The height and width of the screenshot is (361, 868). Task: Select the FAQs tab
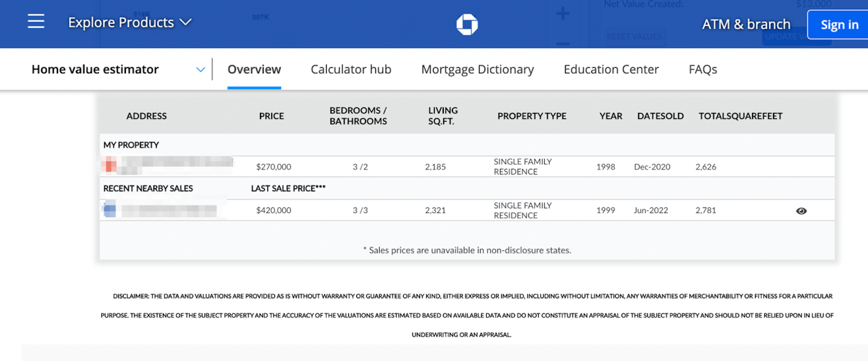pos(703,69)
